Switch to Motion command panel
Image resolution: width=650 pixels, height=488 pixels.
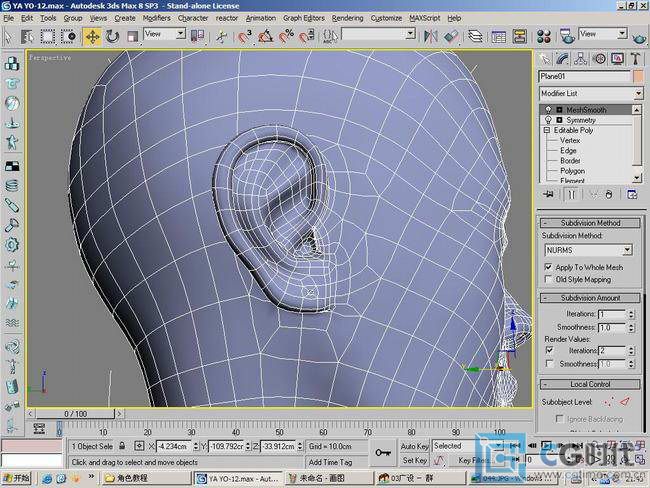pos(599,59)
